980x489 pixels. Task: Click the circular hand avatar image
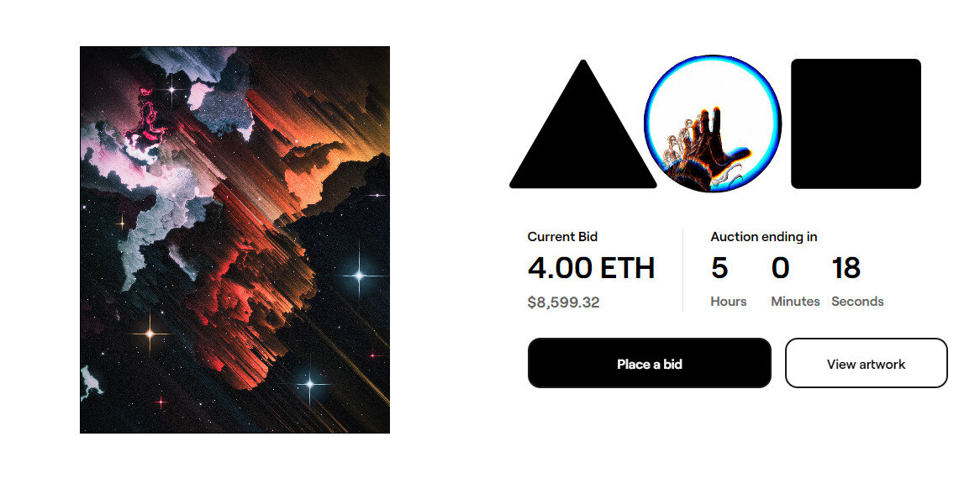click(713, 124)
